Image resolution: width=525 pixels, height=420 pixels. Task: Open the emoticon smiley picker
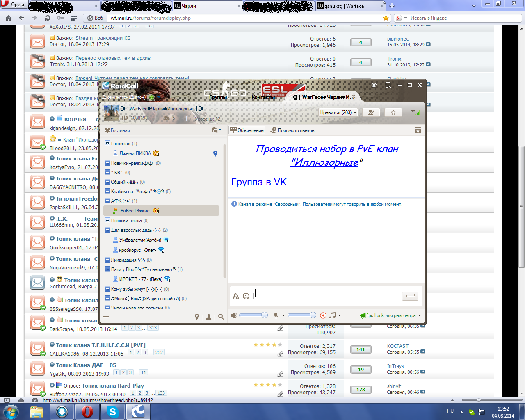click(x=246, y=296)
